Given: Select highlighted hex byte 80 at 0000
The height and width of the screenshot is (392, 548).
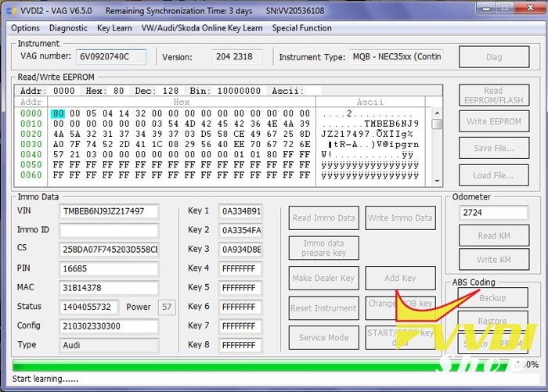Looking at the screenshot, I should coord(58,113).
